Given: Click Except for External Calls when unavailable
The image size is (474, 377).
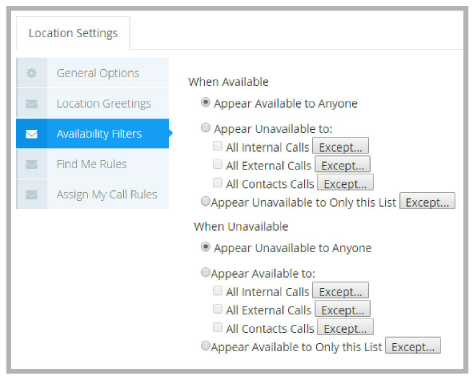Looking at the screenshot, I should [x=343, y=310].
